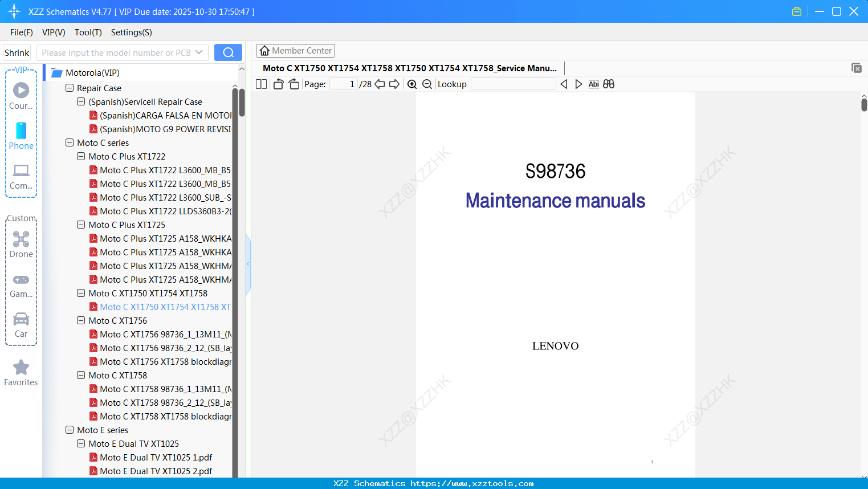Rotate the PDF page counterclockwise
The width and height of the screenshot is (868, 489).
click(x=278, y=84)
